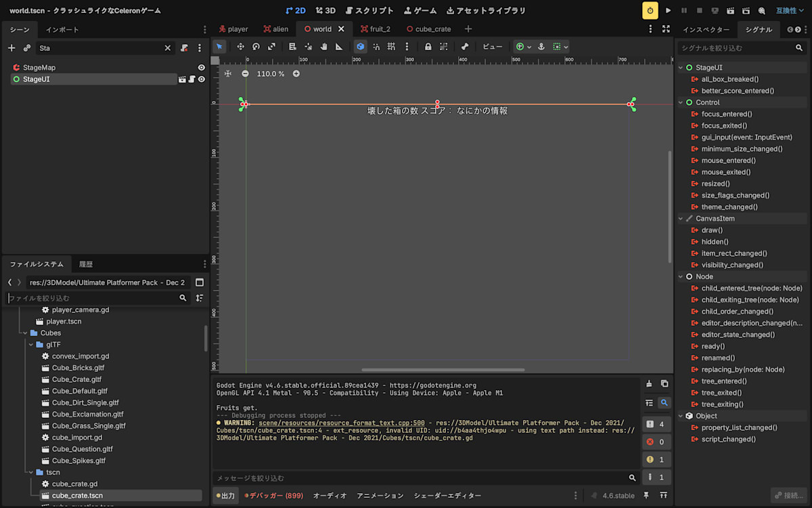The image size is (812, 508).
Task: Run the project with the play button
Action: pyautogui.click(x=669, y=10)
